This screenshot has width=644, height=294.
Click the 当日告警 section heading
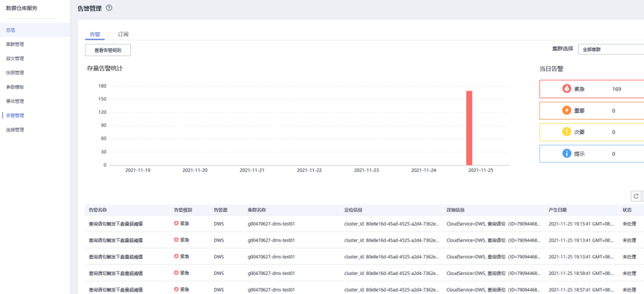551,69
